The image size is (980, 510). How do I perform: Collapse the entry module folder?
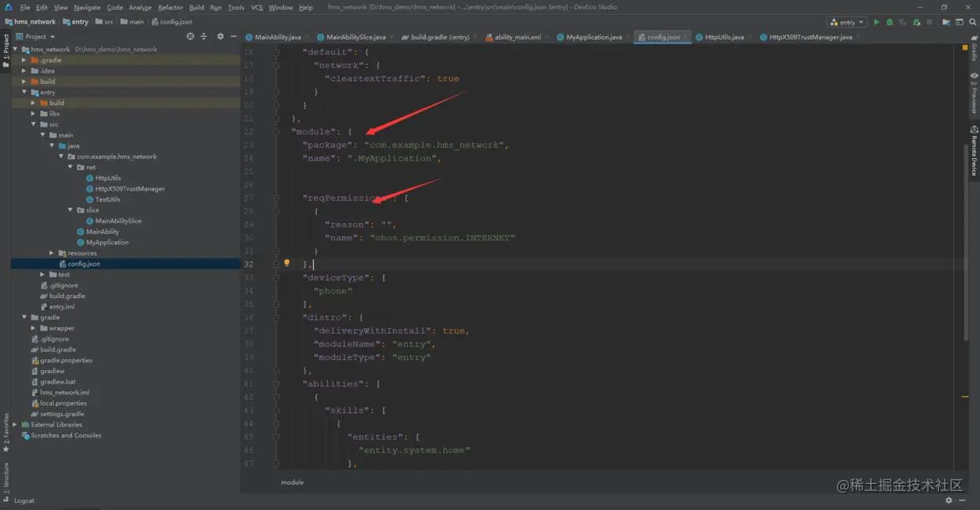tap(24, 93)
